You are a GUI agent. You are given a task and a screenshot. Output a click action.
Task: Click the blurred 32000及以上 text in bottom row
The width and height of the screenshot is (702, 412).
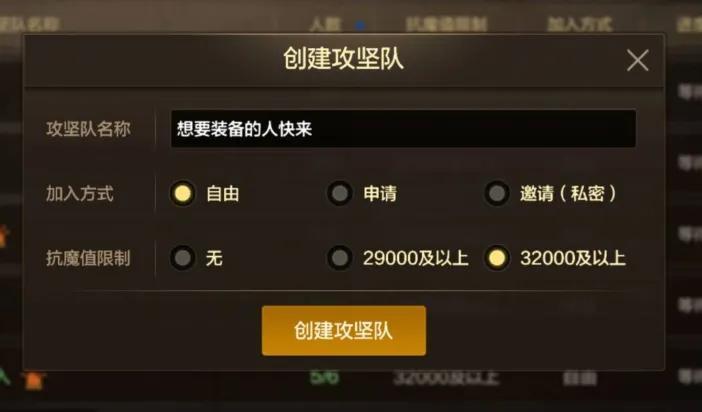click(x=445, y=378)
